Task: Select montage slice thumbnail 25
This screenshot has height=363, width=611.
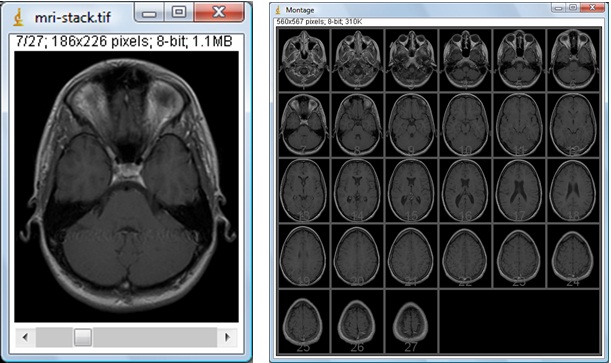Action: coord(304,321)
